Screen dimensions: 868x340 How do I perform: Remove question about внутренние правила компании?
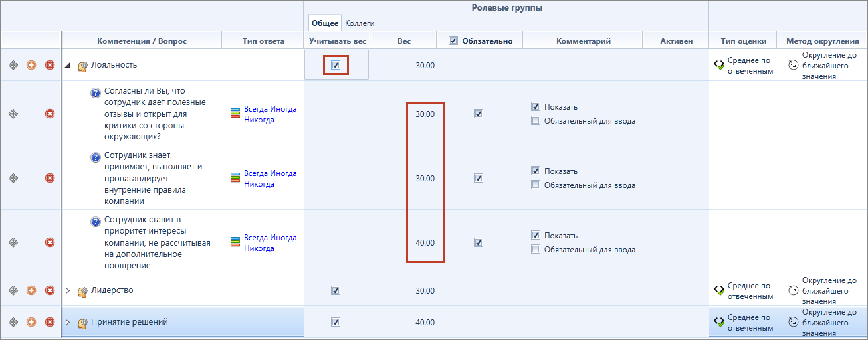click(x=50, y=178)
